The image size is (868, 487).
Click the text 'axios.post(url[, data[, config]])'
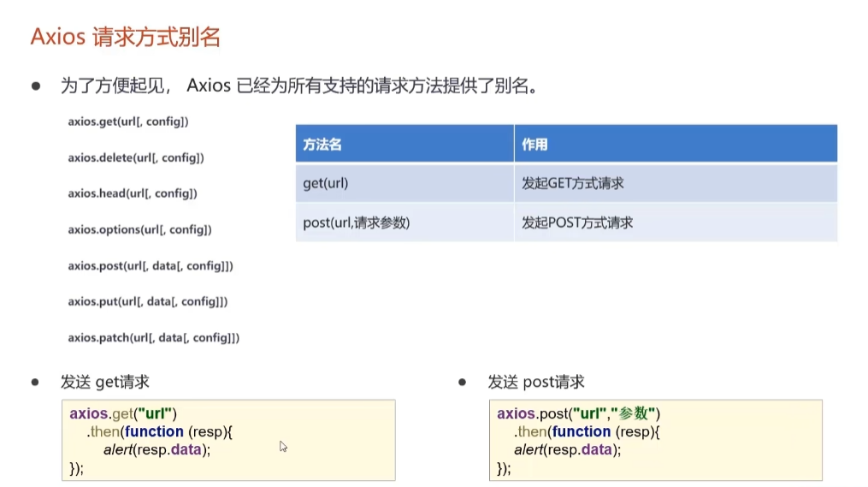point(150,265)
